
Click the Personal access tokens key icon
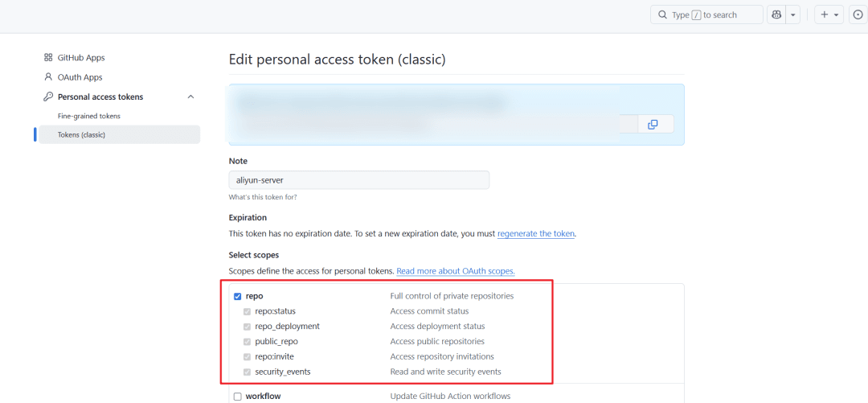48,97
